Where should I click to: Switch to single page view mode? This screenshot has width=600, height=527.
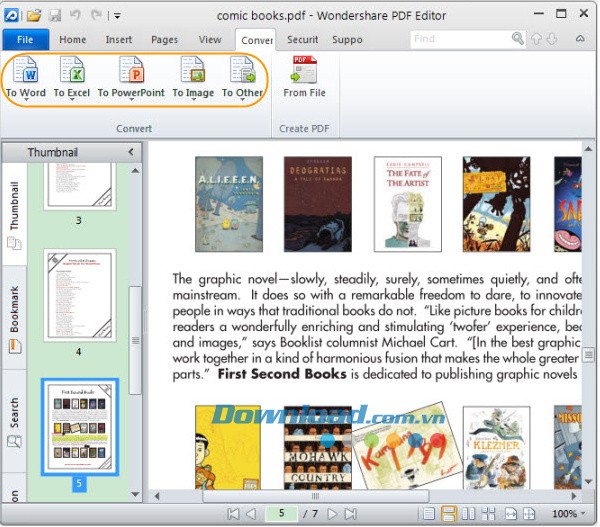pyautogui.click(x=429, y=514)
